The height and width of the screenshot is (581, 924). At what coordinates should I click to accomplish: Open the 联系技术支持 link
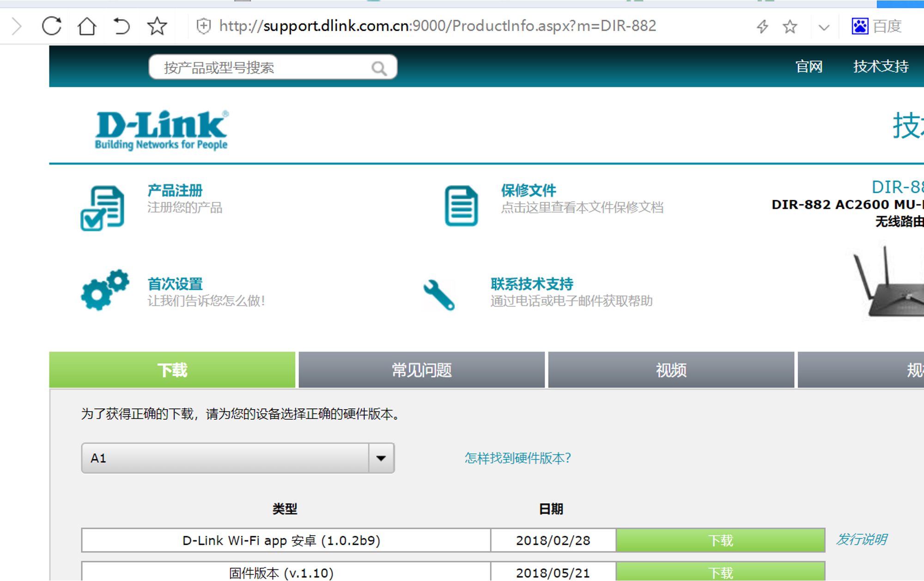point(532,284)
